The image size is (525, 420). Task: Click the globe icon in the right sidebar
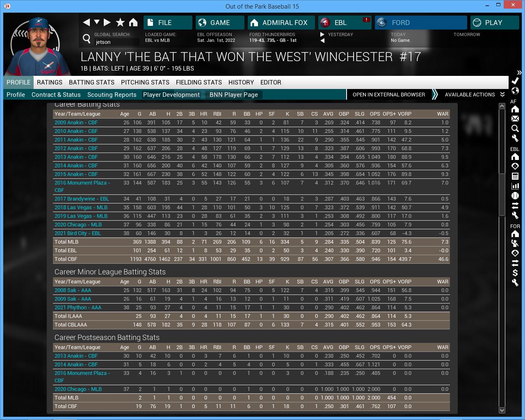click(515, 91)
